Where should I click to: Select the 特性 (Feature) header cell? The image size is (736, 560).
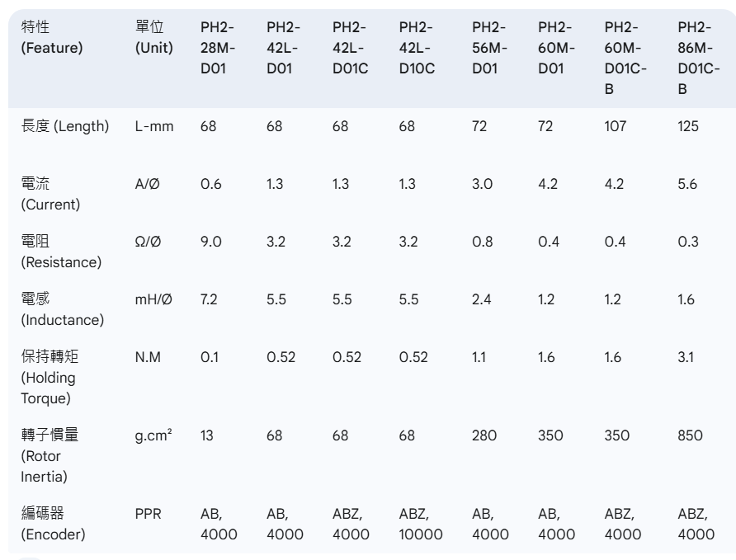click(x=52, y=37)
